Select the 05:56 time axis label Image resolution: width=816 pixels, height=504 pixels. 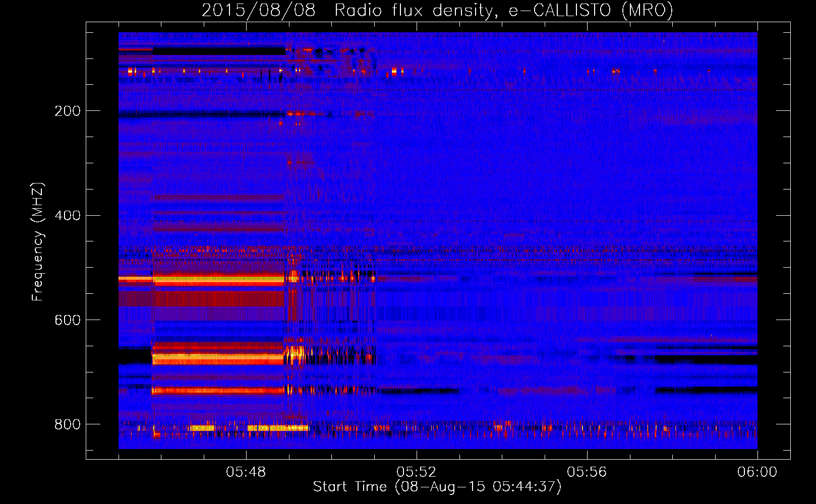point(587,472)
